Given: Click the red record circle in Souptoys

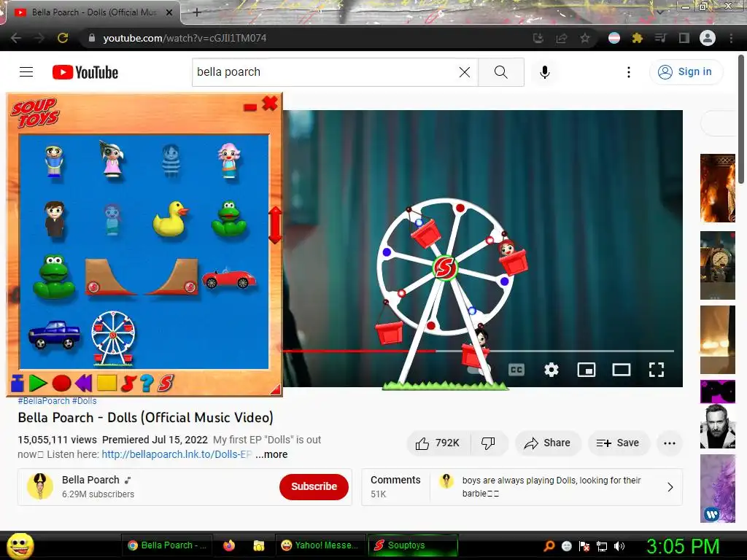Looking at the screenshot, I should pyautogui.click(x=61, y=383).
